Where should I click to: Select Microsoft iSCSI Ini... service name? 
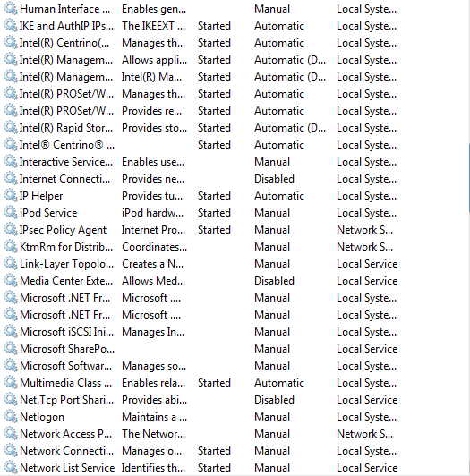click(x=66, y=332)
